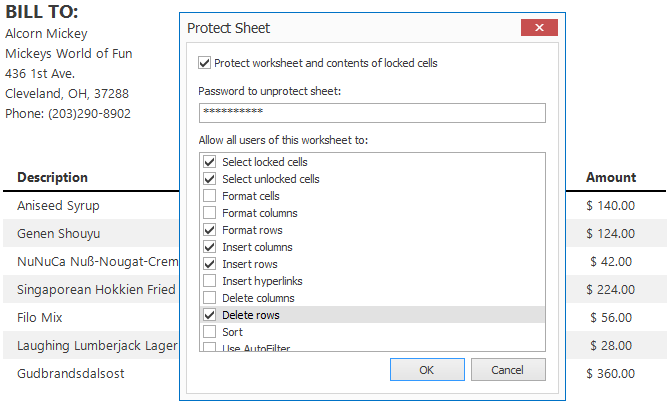Viewport: 669px width, 408px height.
Task: Uncheck the Insert rows permission
Action: point(209,264)
